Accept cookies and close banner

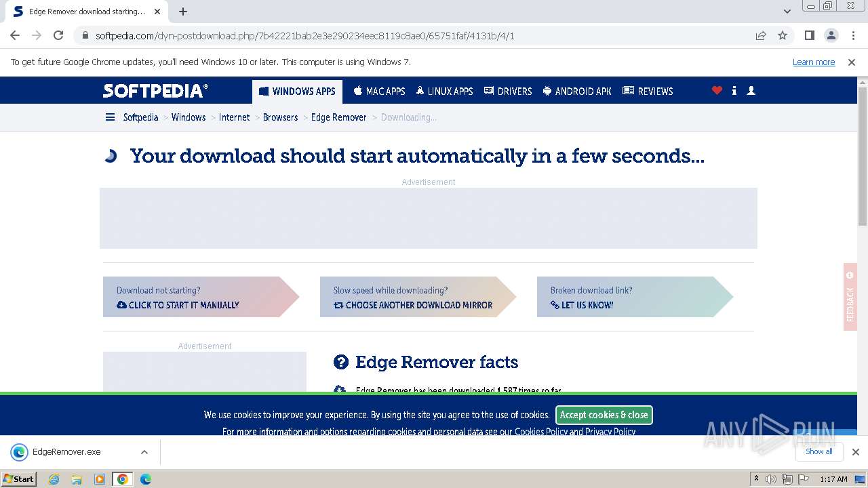coord(604,415)
